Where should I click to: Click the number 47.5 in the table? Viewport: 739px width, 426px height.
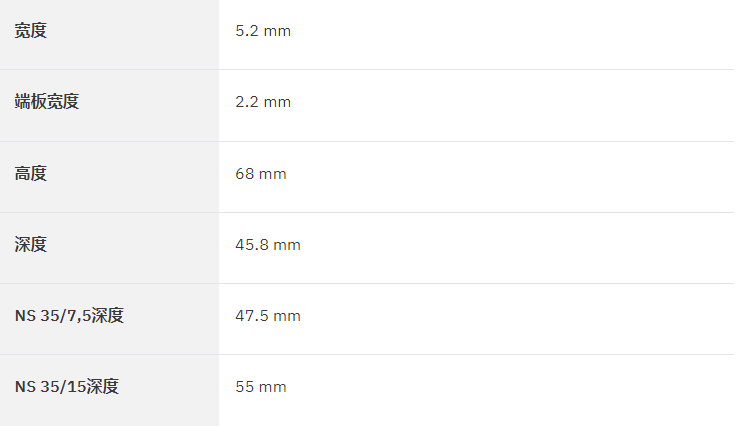252,316
